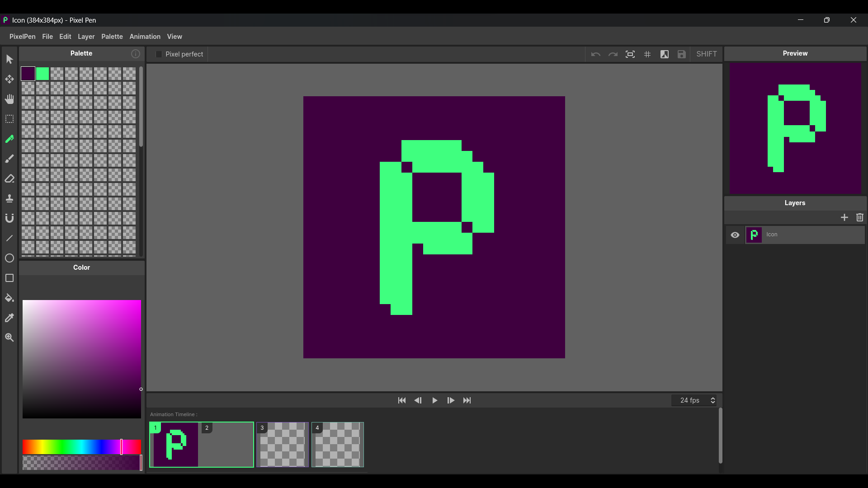Click the Preview panel image
This screenshot has height=488, width=868.
pyautogui.click(x=795, y=128)
